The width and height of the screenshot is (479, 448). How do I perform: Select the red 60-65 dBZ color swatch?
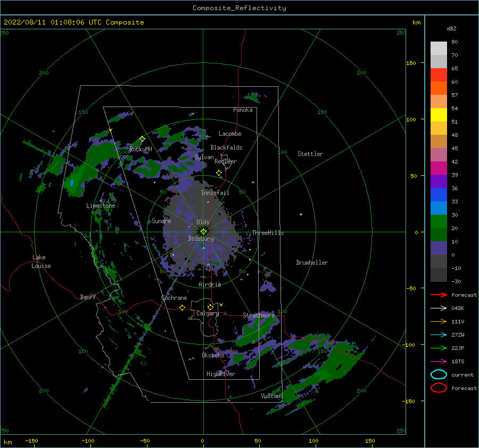(x=439, y=75)
